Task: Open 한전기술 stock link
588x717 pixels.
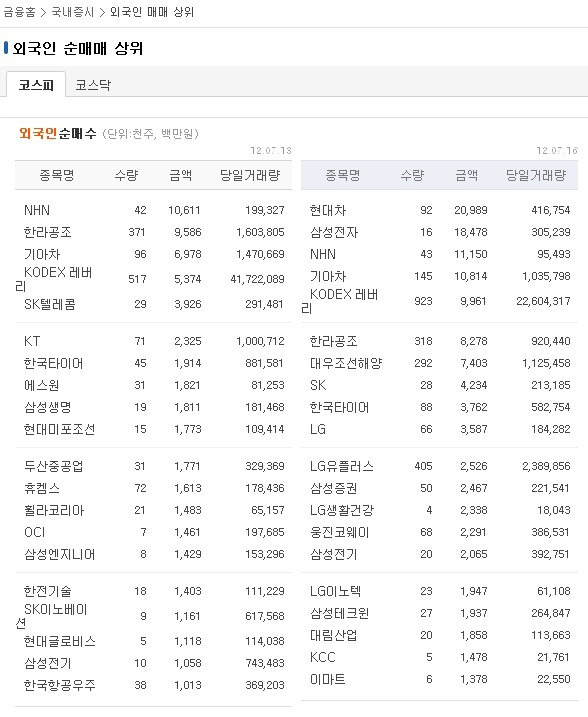Action: click(48, 591)
